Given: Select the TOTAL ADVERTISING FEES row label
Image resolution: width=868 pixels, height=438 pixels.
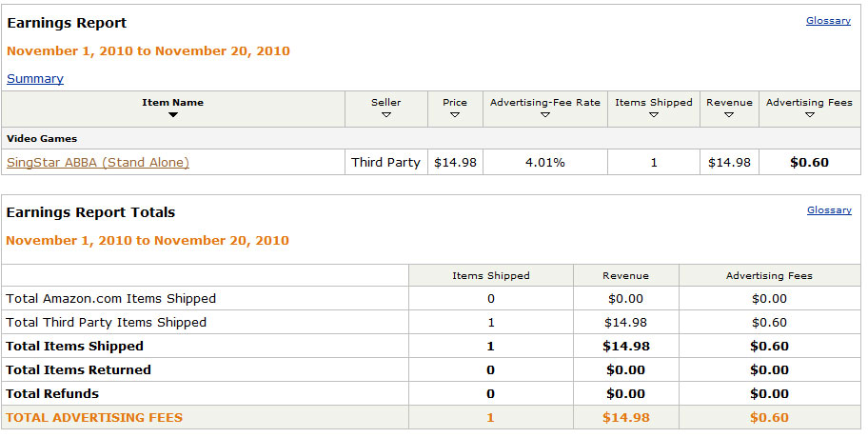Looking at the screenshot, I should [x=94, y=417].
